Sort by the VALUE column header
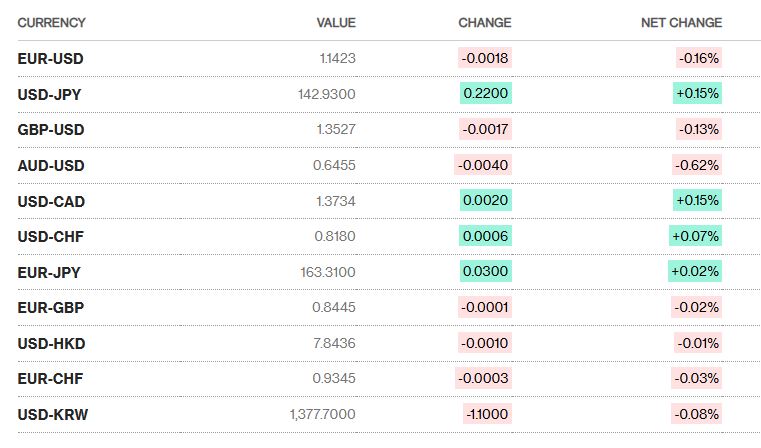The image size is (761, 448). pos(336,22)
